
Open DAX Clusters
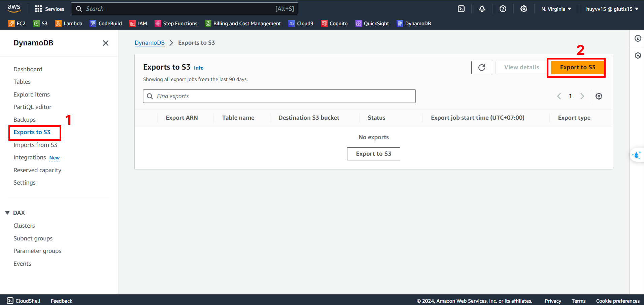(24, 226)
